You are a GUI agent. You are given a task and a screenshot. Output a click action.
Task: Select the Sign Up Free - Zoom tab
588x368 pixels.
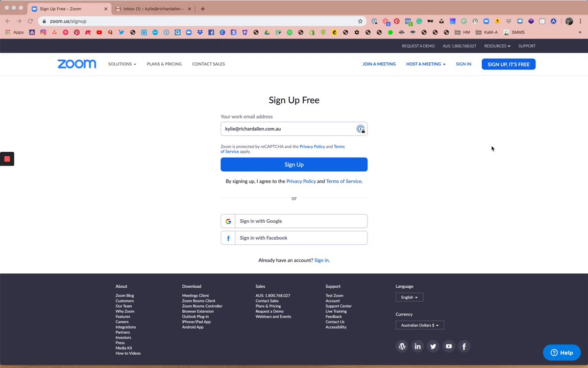coord(70,9)
